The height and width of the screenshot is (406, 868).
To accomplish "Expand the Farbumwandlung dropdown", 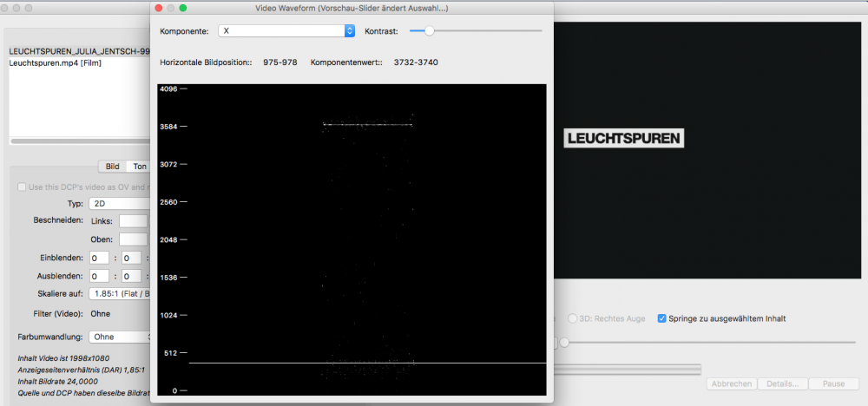I will pos(120,337).
